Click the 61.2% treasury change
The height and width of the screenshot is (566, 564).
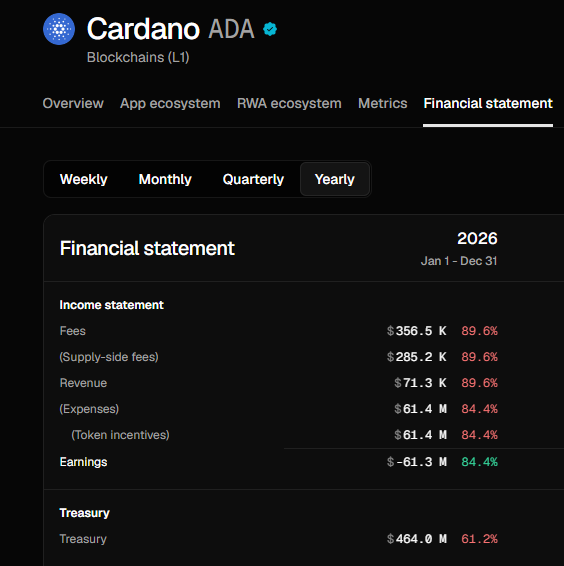click(x=480, y=539)
